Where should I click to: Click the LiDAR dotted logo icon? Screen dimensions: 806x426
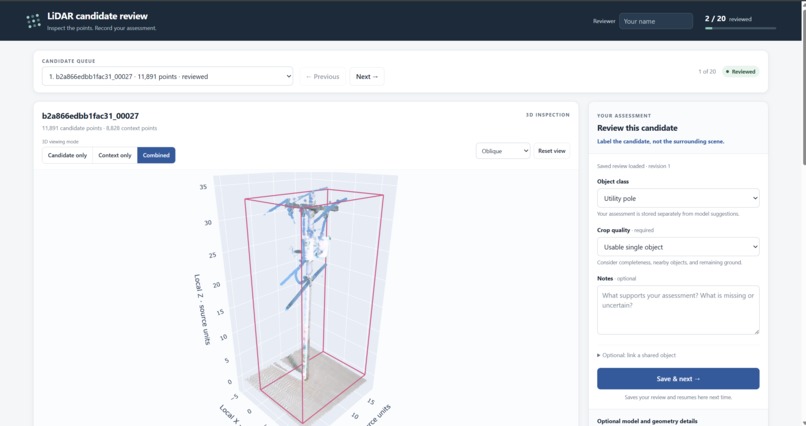pyautogui.click(x=33, y=21)
